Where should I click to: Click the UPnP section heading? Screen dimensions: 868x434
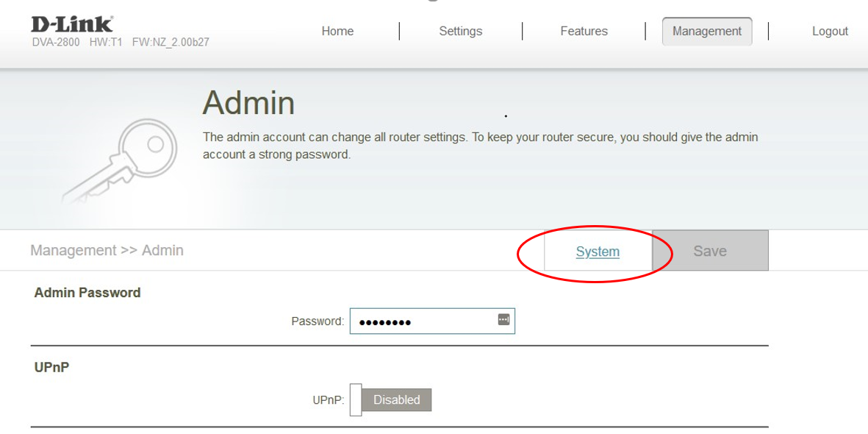point(52,368)
